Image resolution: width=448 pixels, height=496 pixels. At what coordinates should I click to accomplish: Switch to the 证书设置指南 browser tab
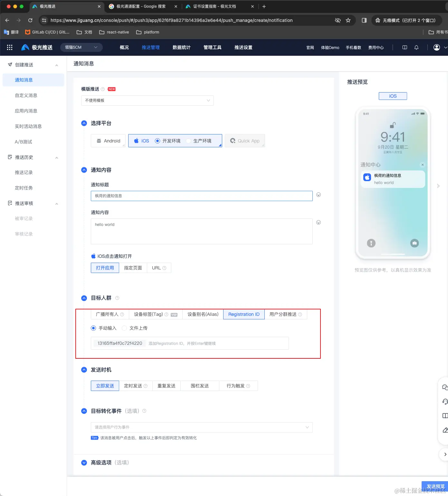coord(219,6)
